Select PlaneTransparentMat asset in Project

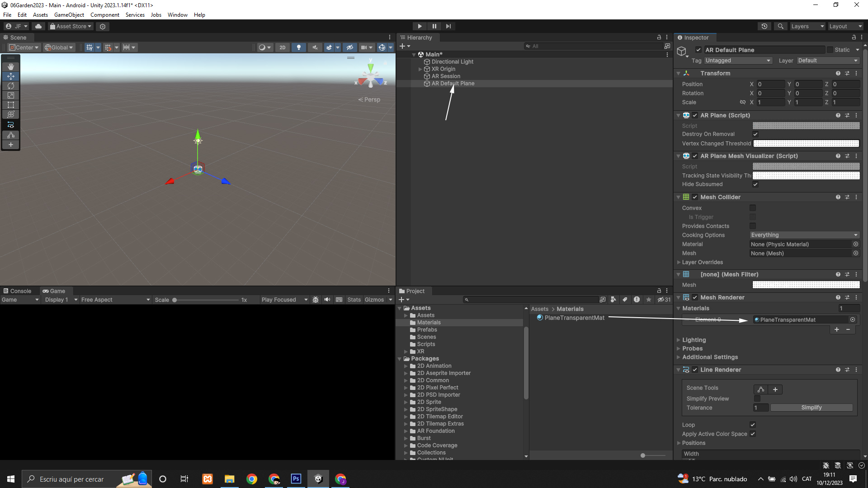574,318
